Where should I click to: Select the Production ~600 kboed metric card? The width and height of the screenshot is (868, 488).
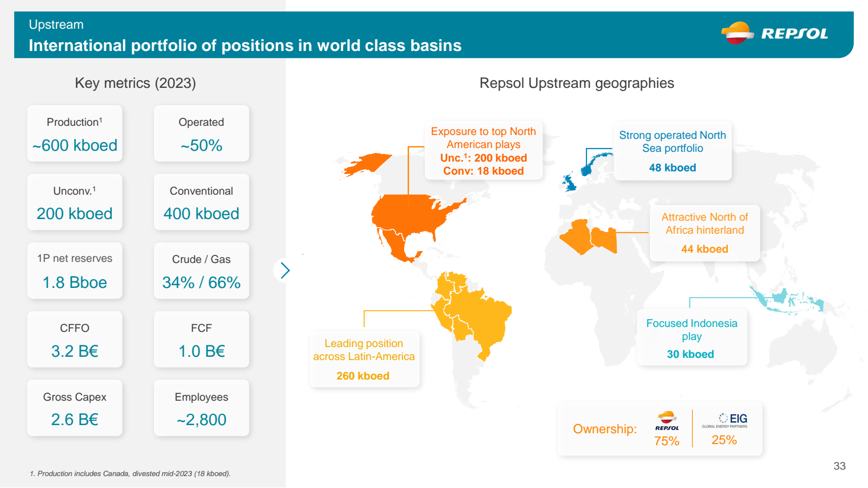coord(75,133)
